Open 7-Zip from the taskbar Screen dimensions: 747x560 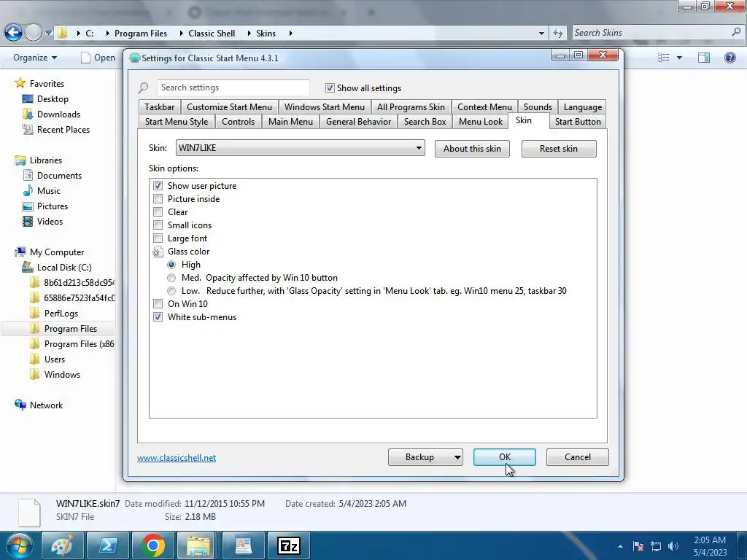pos(289,545)
